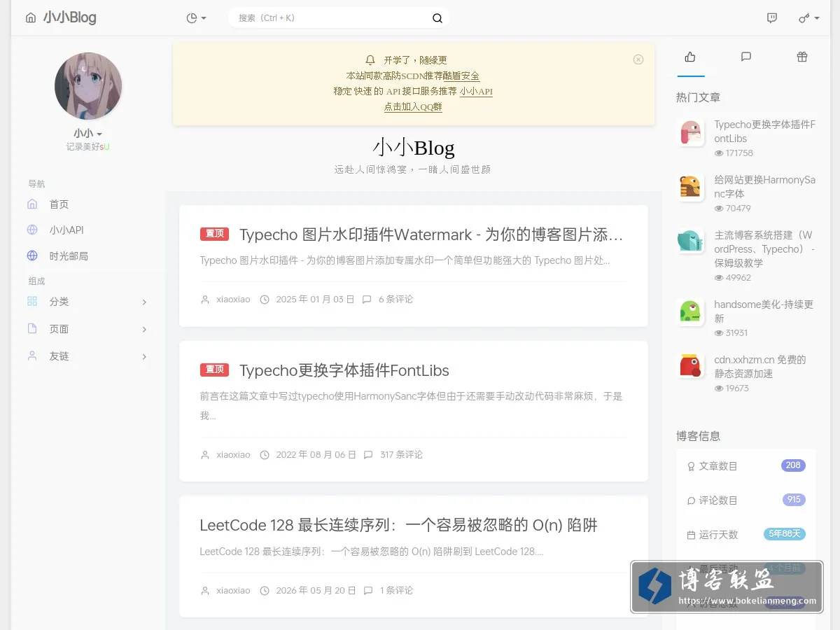Click the clock icon beside 2025 年 01 月 03 日

265,300
